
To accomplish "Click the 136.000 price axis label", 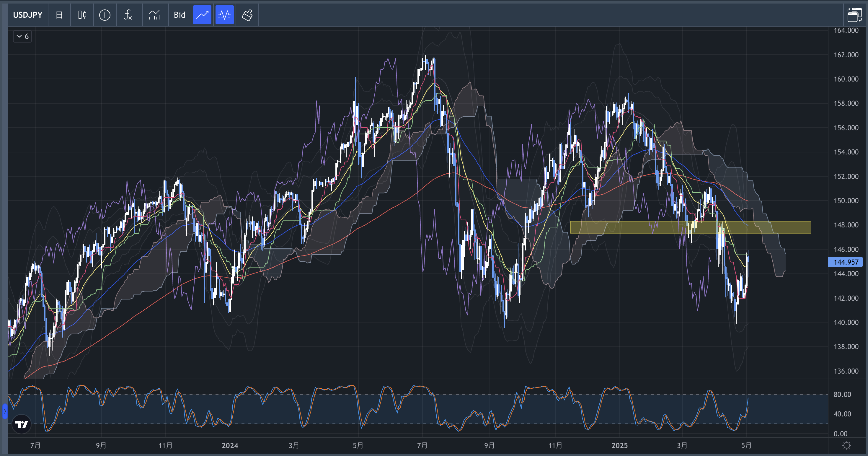I will click(x=846, y=371).
